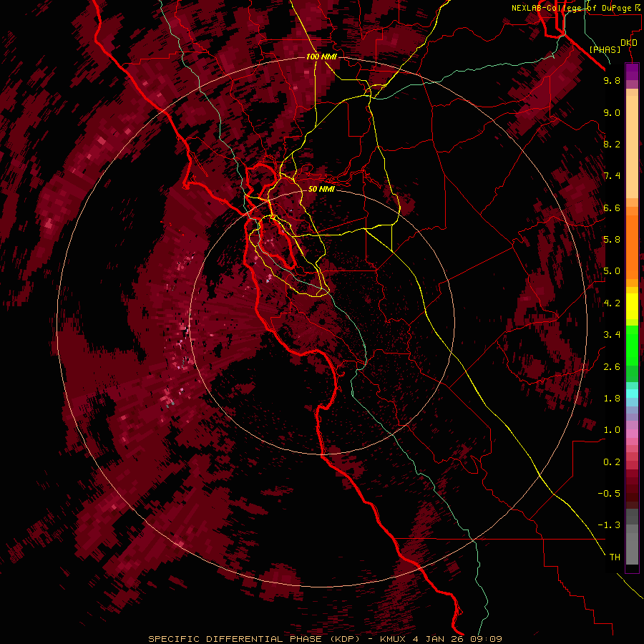Click the [PHAS] units label
The width and height of the screenshot is (644, 644).
[605, 50]
